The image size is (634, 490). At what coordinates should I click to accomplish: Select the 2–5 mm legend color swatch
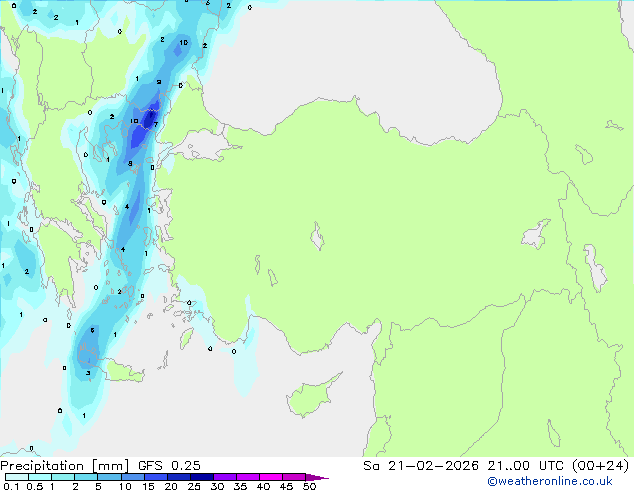click(x=86, y=477)
